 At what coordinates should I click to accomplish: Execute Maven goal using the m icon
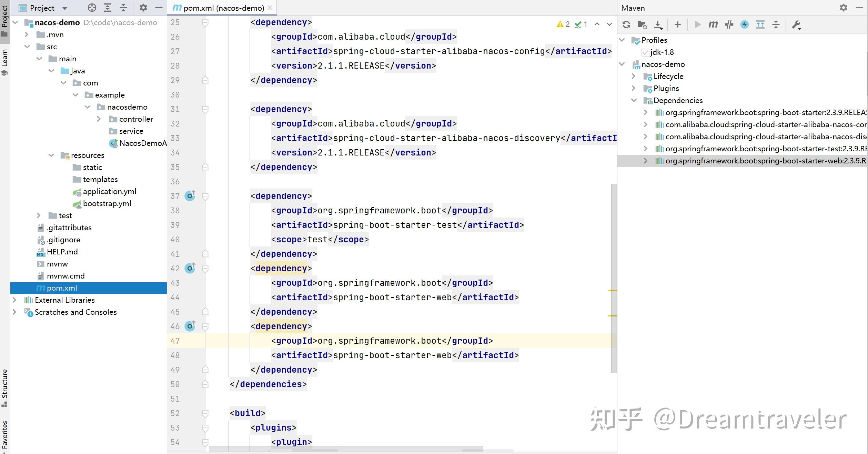click(713, 24)
